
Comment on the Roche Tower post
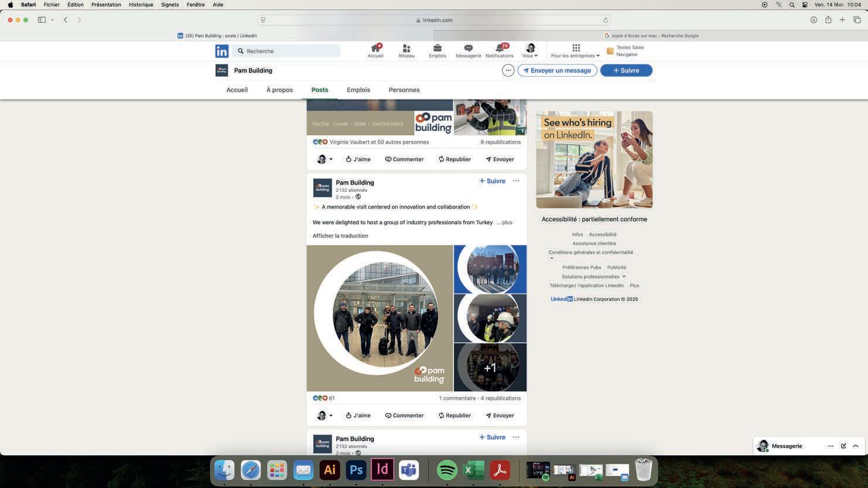point(404,159)
